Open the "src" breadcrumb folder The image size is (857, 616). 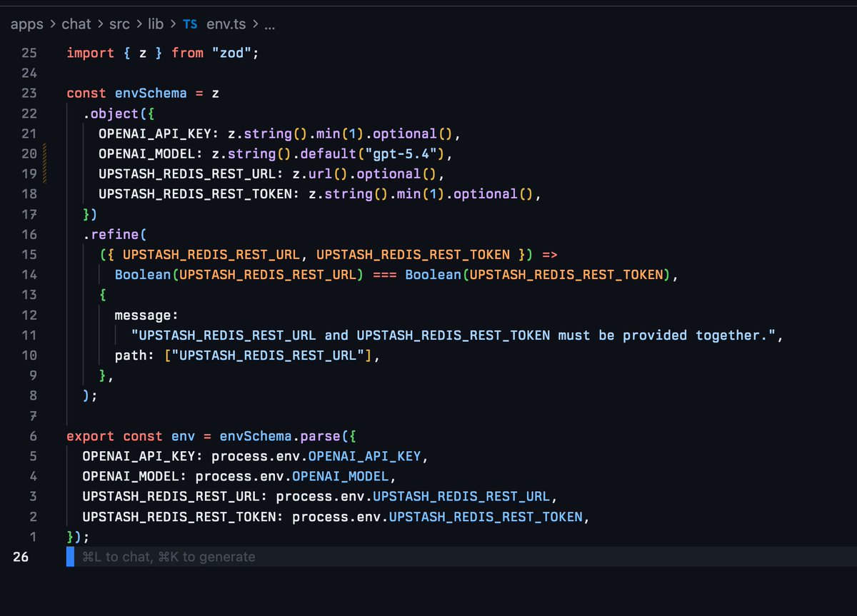pos(119,24)
